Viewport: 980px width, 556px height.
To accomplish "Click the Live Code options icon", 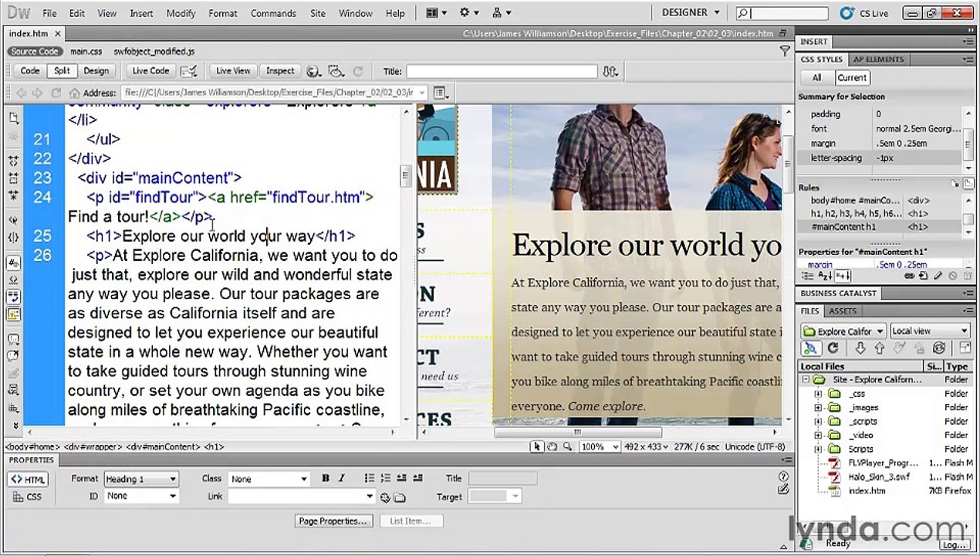I will click(188, 71).
